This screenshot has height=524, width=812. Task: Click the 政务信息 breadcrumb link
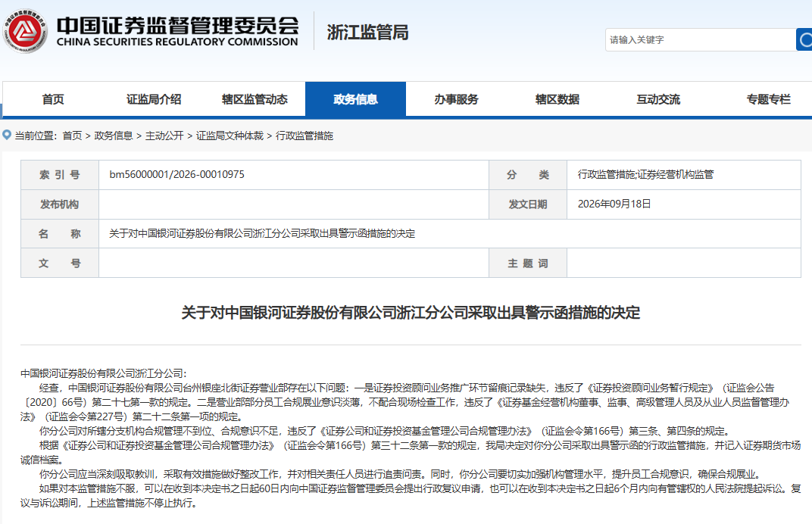click(114, 136)
